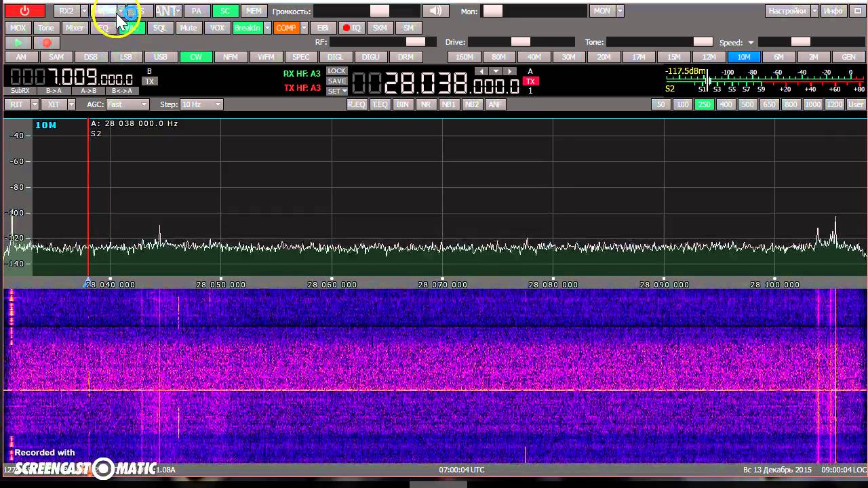The image size is (868, 488).
Task: Toggle the LOCK frequency button
Action: [337, 71]
